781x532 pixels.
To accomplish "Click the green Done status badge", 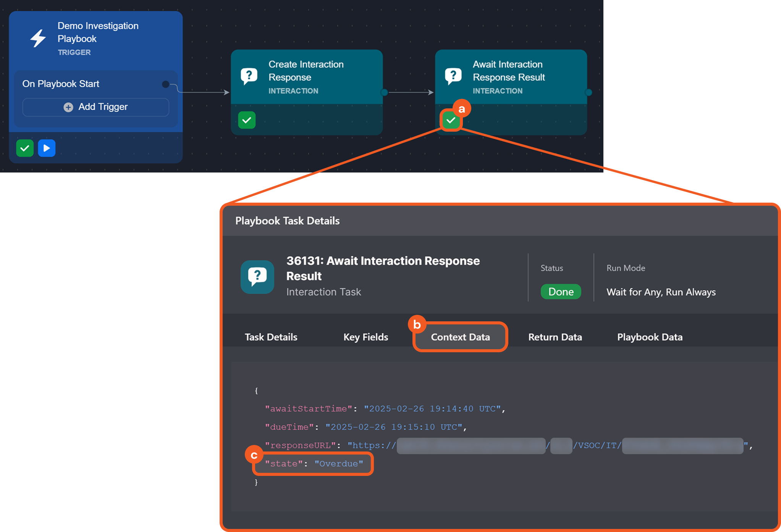I will click(561, 292).
